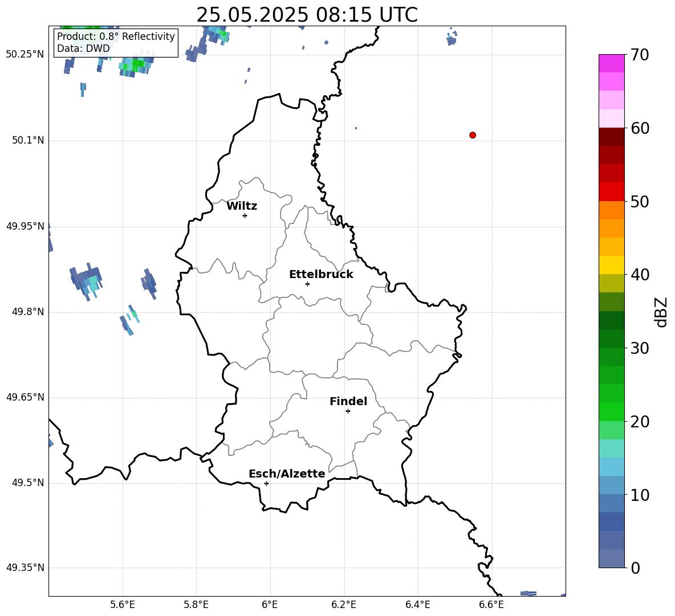Click the Esch/Alzette label
Viewport: 675px width, 616px height.
(287, 474)
